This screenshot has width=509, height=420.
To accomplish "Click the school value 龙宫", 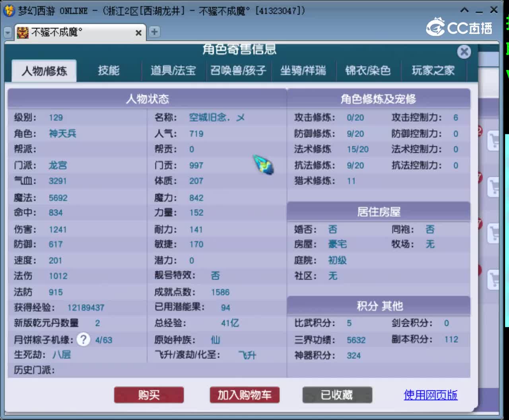I will tap(58, 165).
